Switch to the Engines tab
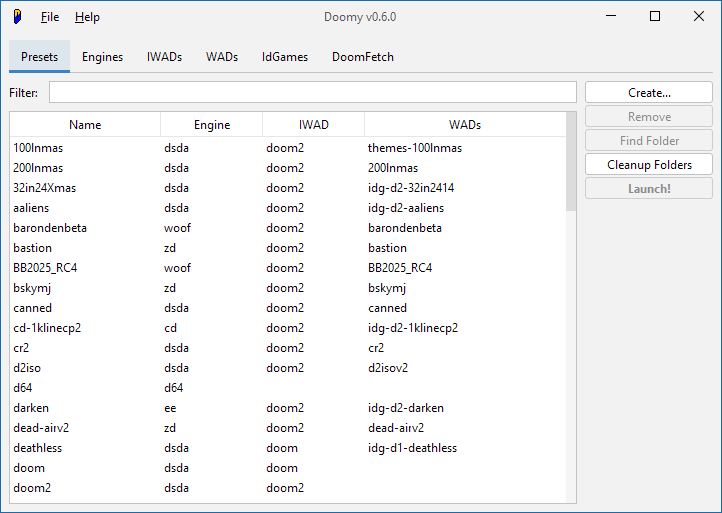Viewport: 722px width, 513px height. pyautogui.click(x=102, y=57)
